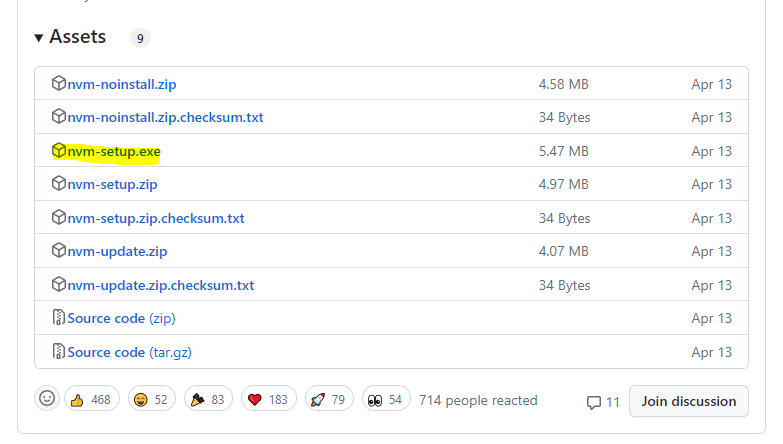The image size is (783, 444).
Task: Click package icon beside nvm-update.zip
Action: (59, 250)
